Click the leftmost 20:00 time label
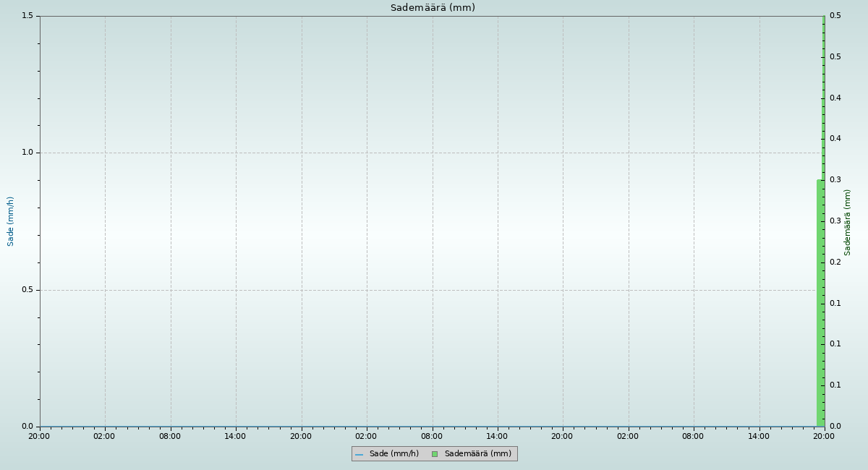Viewport: 868px width, 470px height. pyautogui.click(x=39, y=436)
